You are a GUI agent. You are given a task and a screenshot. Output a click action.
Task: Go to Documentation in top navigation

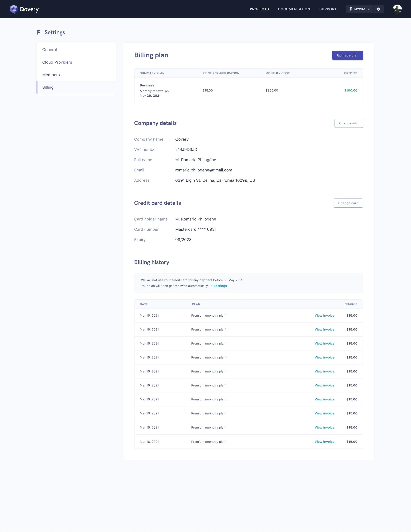[294, 9]
